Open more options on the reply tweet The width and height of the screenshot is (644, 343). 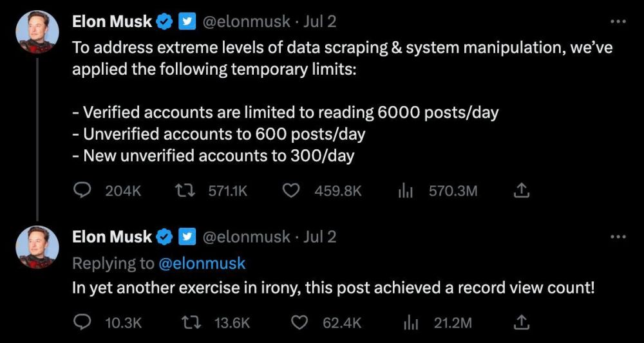pyautogui.click(x=618, y=237)
